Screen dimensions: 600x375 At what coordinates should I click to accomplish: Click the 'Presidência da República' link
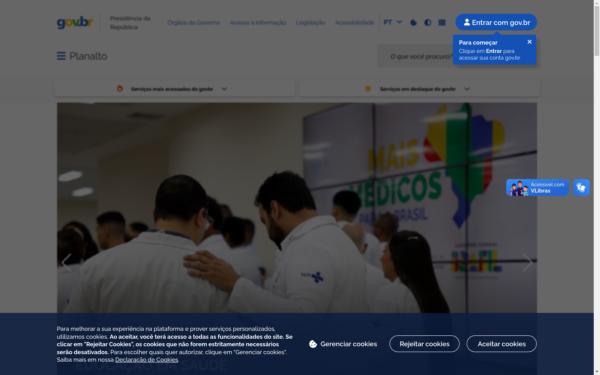(130, 23)
